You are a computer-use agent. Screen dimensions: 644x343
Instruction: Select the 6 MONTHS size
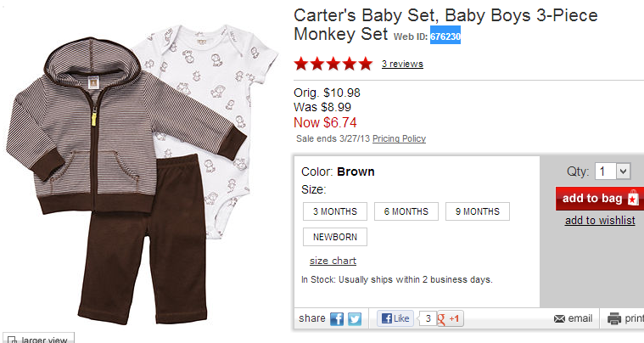coord(406,211)
